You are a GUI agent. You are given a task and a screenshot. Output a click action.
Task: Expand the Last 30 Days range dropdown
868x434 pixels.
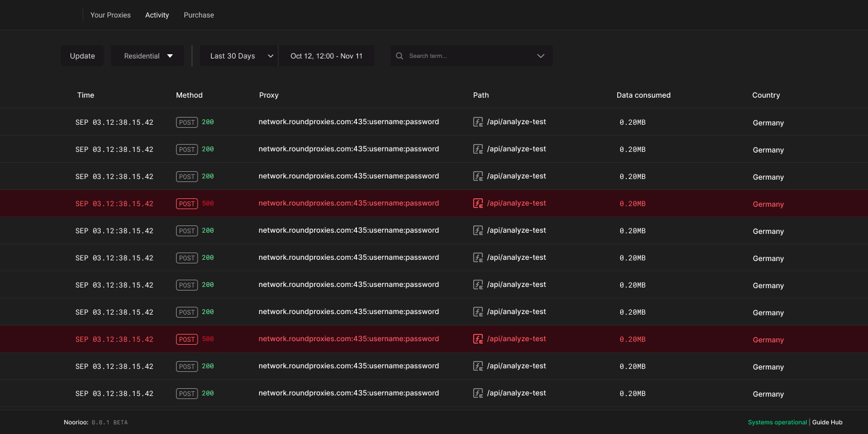(x=239, y=56)
